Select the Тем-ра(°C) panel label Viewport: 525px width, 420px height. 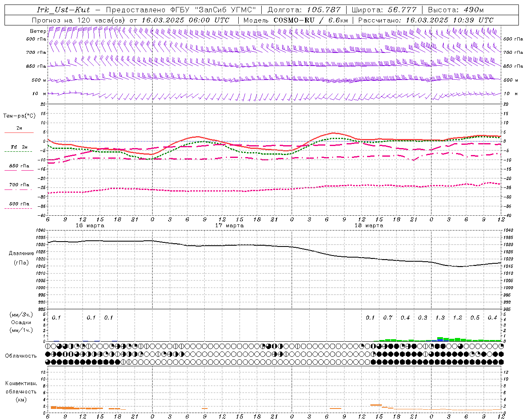(19, 116)
